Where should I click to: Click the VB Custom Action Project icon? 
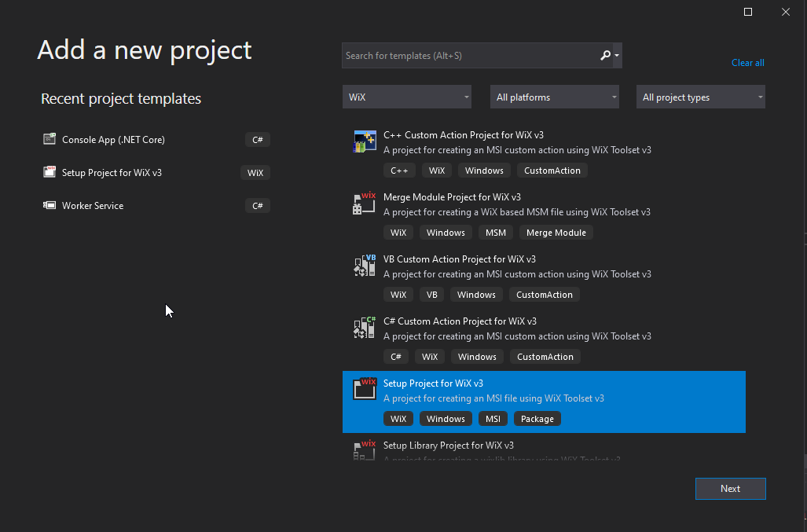365,266
